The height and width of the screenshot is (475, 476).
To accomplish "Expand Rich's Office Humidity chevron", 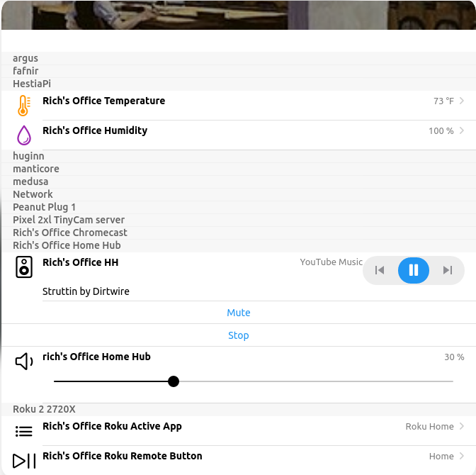I will pyautogui.click(x=462, y=130).
